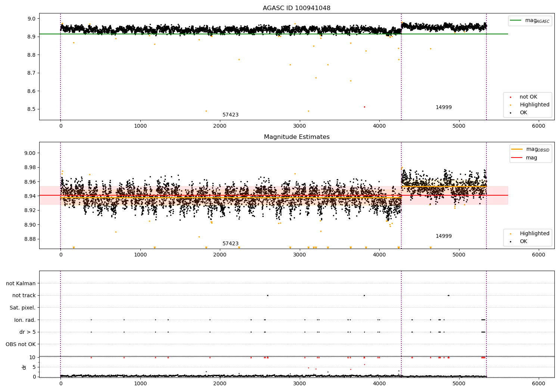Click the '14999' label in the top plot
The width and height of the screenshot is (560, 392).
point(444,108)
